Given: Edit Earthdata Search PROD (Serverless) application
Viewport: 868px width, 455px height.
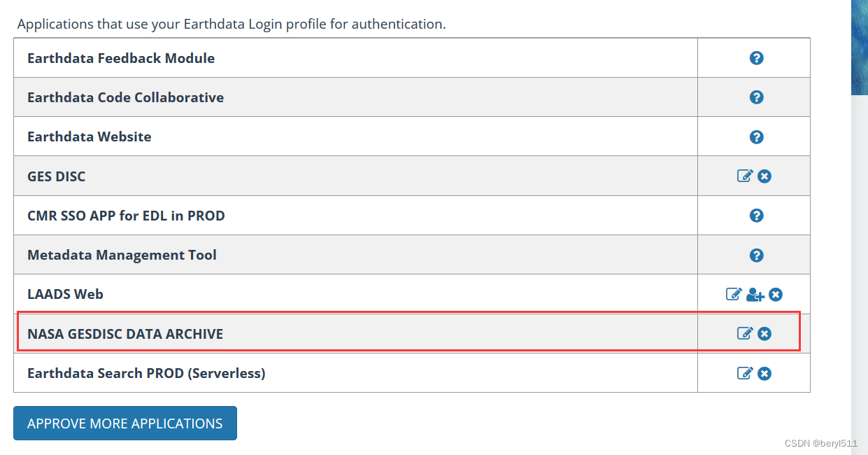Looking at the screenshot, I should point(745,373).
